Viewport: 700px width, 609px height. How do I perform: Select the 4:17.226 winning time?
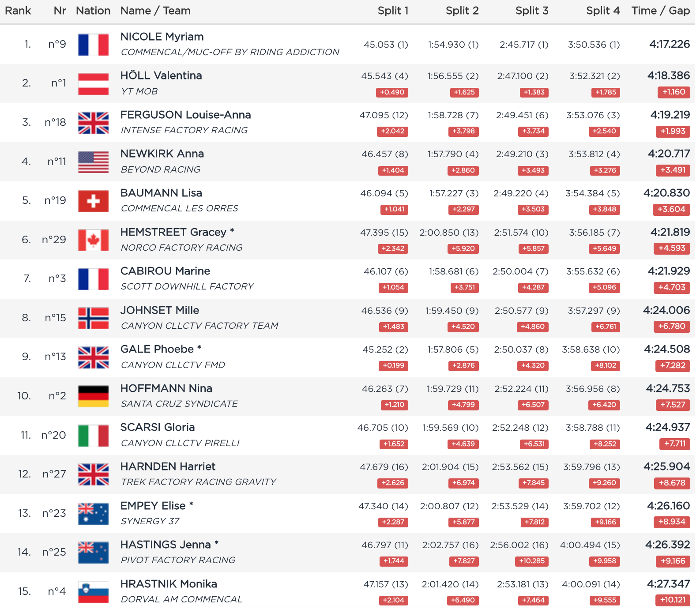669,44
